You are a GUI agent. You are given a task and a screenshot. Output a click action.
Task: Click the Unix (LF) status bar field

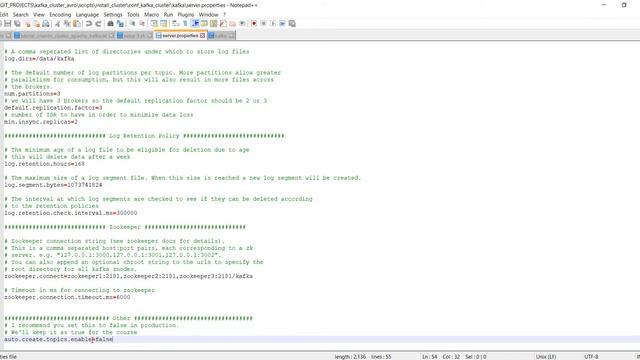(546, 357)
